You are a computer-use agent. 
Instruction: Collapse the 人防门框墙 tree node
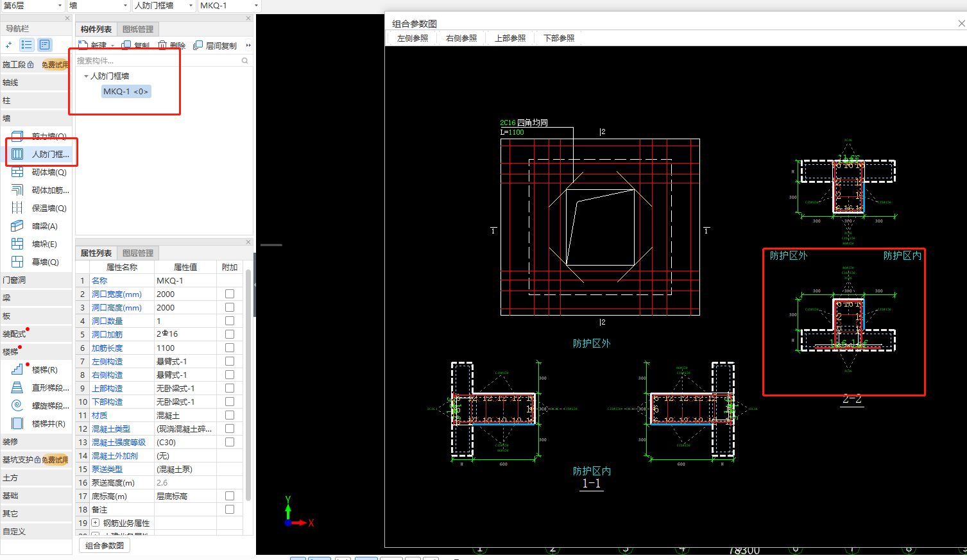[86, 76]
